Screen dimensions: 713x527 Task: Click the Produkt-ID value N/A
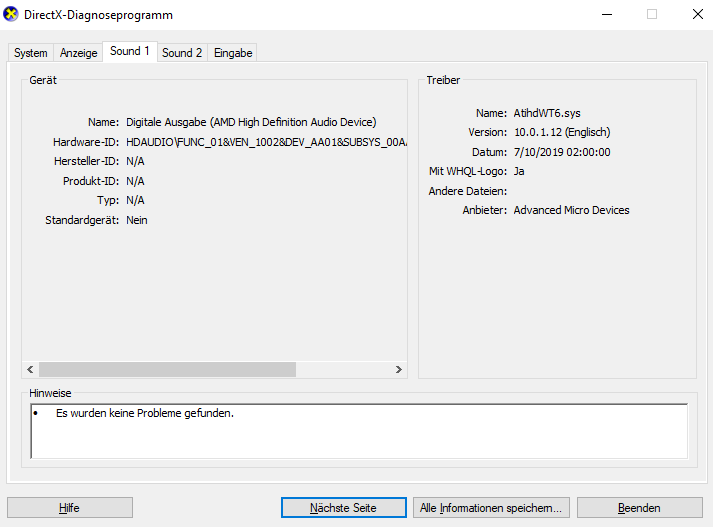pyautogui.click(x=135, y=181)
